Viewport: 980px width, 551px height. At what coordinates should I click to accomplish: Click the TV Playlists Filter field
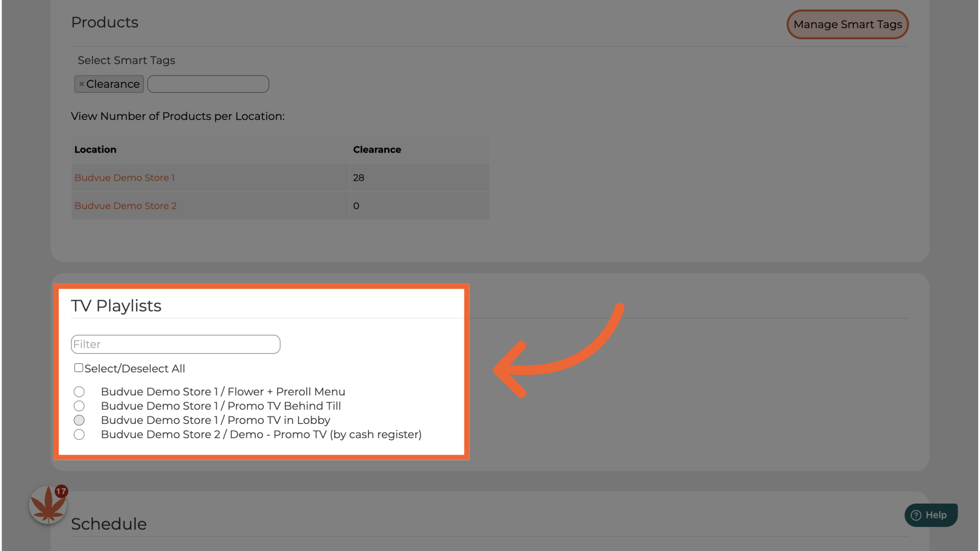tap(176, 344)
